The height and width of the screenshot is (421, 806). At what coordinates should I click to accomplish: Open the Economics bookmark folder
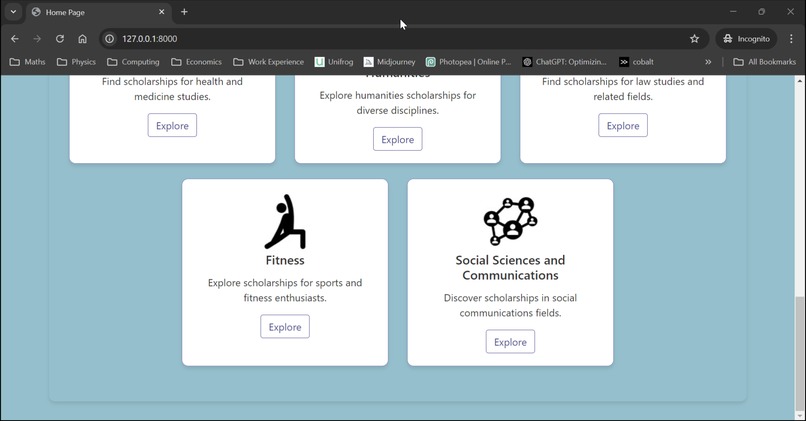pyautogui.click(x=196, y=62)
